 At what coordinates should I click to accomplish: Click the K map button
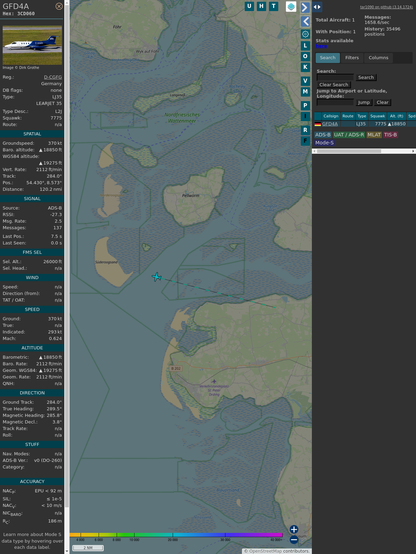(x=305, y=67)
